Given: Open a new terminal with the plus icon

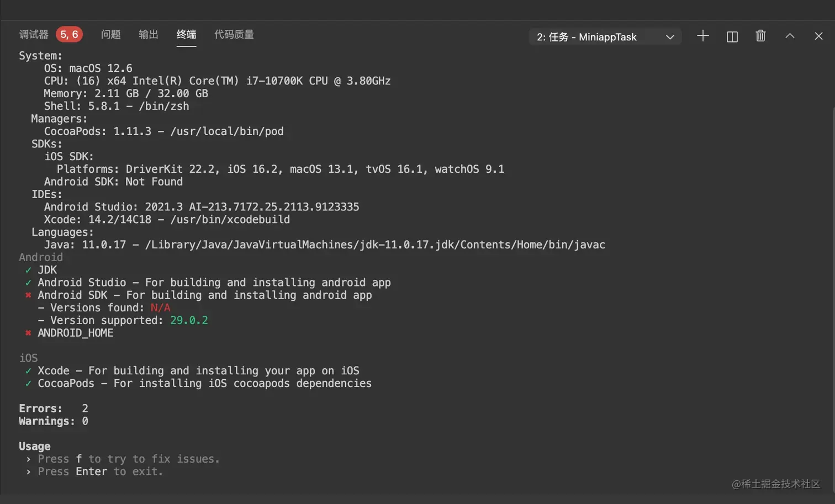Looking at the screenshot, I should point(702,36).
